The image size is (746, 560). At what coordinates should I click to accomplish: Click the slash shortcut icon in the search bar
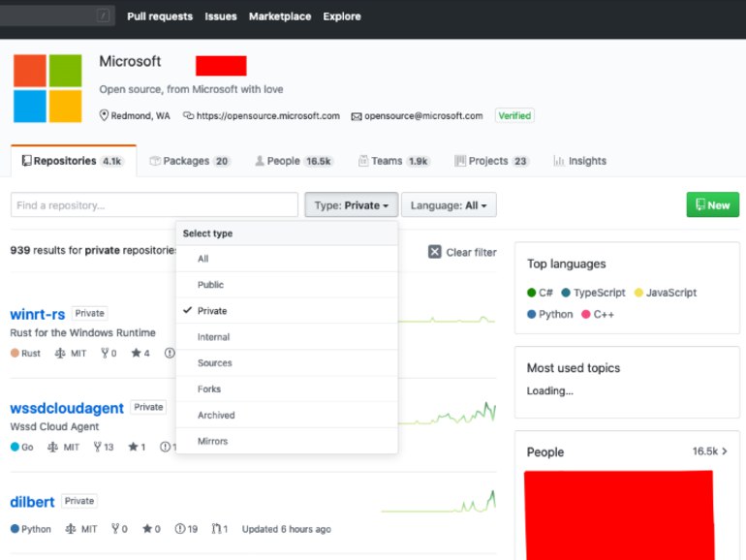(x=103, y=16)
